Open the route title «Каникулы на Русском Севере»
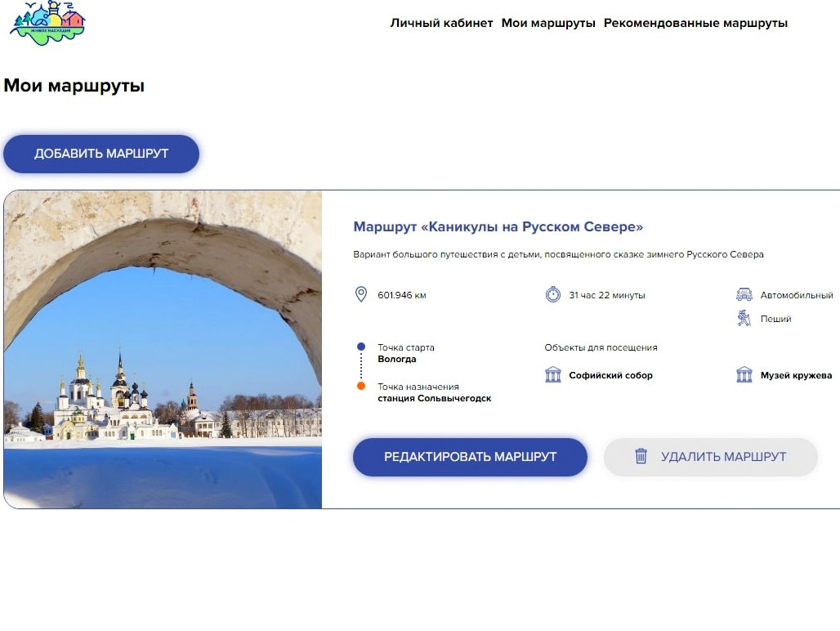 point(498,226)
